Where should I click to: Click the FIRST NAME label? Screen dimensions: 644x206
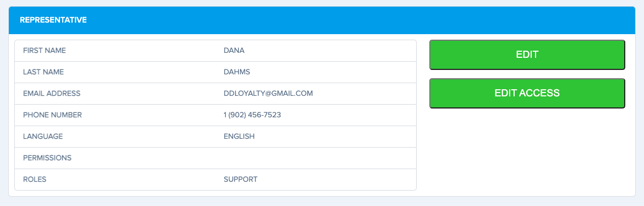coord(45,51)
